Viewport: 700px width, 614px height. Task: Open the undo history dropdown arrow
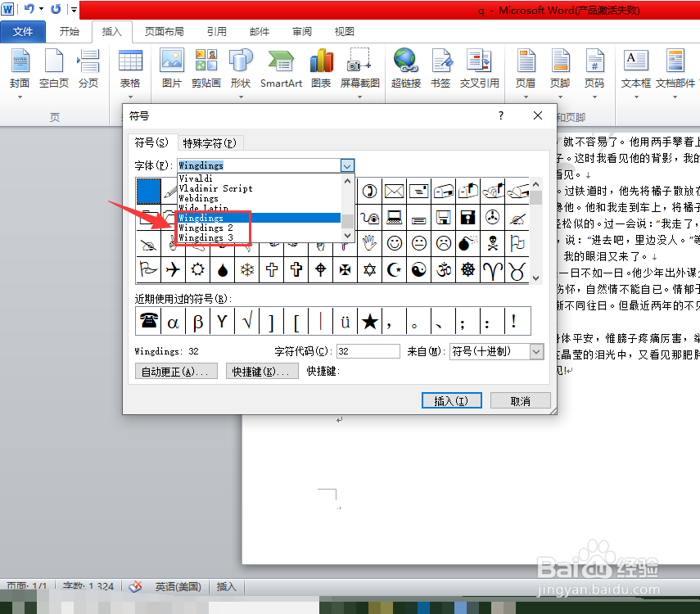(41, 8)
